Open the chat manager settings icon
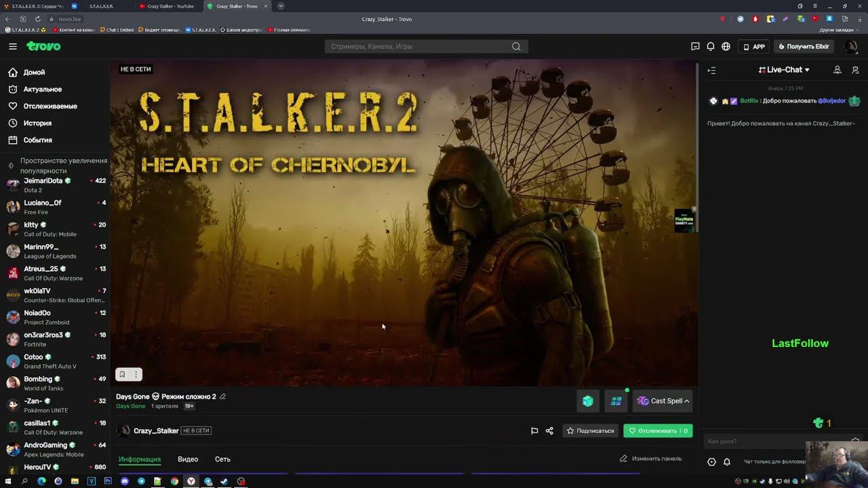868x488 pixels. pos(855,70)
